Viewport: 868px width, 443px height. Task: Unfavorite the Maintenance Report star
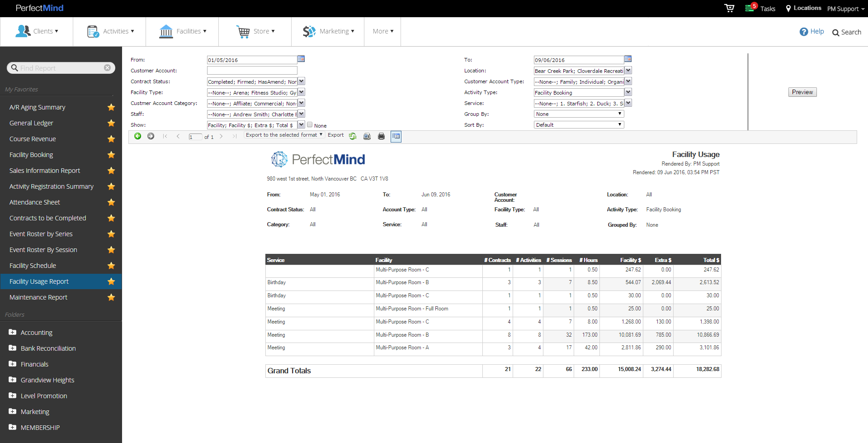(111, 297)
